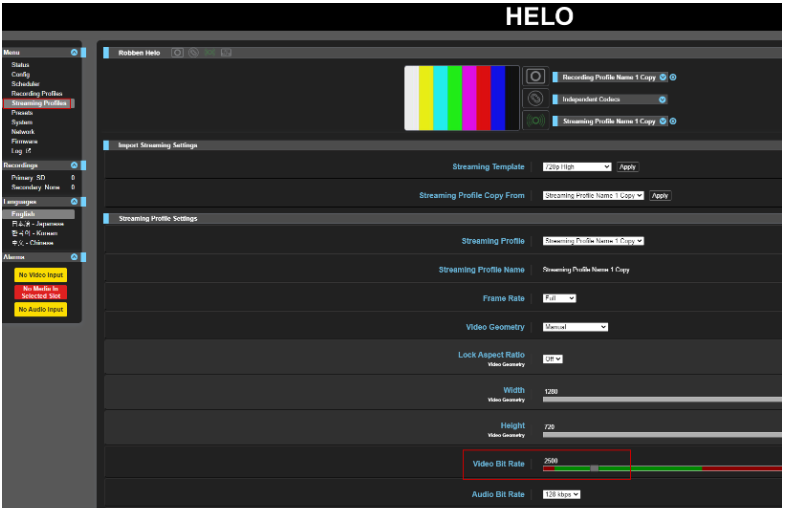Select Secondary None recordings
Screen dimensions: 786x513
point(35,187)
